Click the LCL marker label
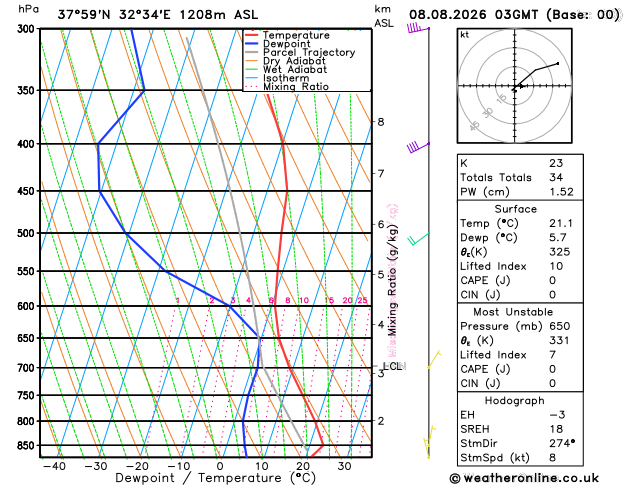629x486 pixels. (393, 366)
